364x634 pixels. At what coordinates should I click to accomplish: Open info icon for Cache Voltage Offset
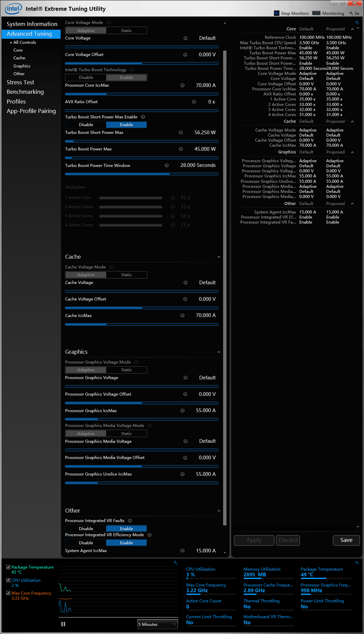click(x=185, y=299)
